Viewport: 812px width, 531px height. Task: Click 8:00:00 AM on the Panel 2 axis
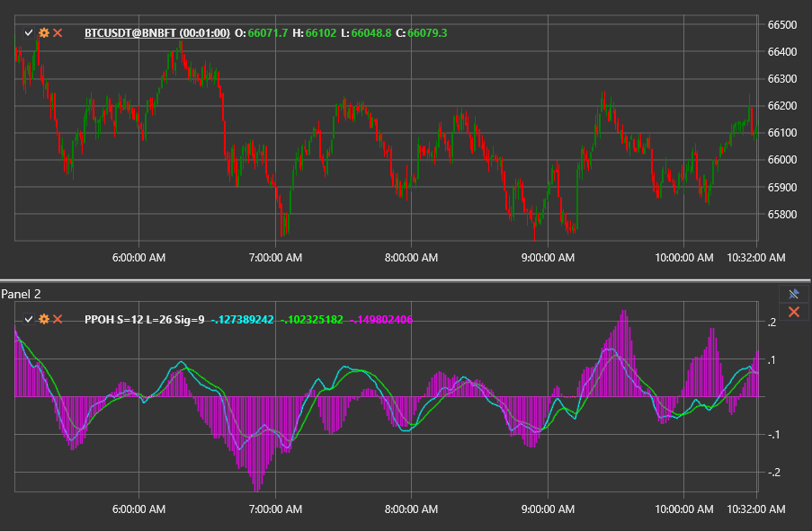point(411,509)
